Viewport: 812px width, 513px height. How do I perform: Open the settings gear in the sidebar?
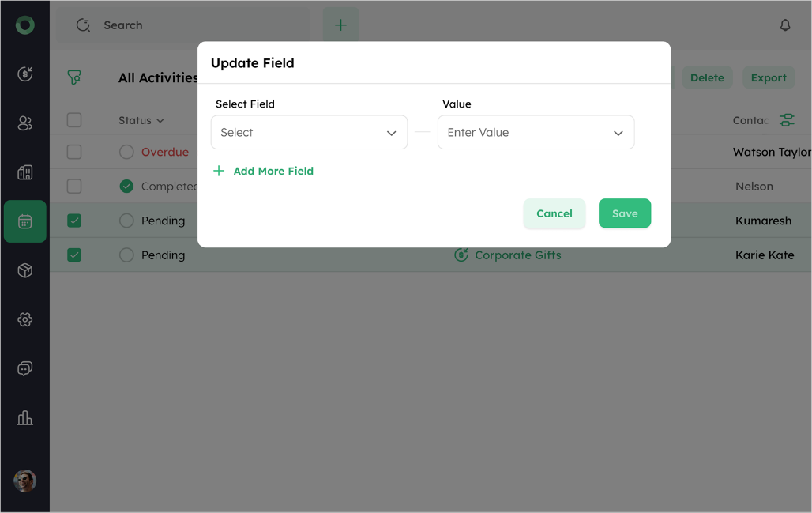click(24, 319)
